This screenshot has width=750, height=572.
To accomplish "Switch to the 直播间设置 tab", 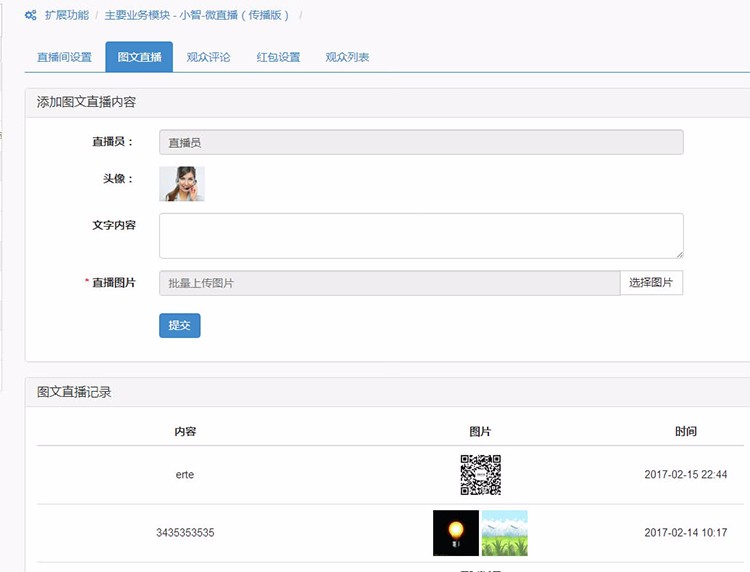I will (64, 57).
